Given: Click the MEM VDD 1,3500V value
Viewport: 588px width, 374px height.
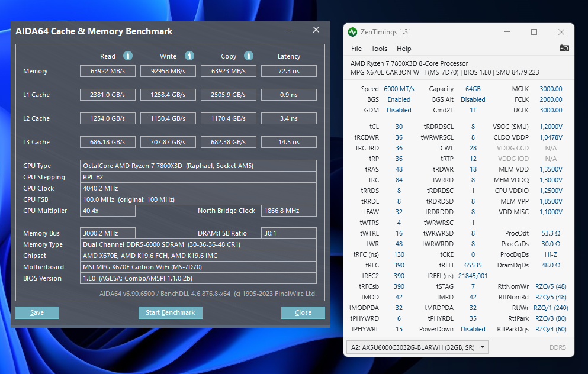Looking at the screenshot, I should (x=551, y=169).
